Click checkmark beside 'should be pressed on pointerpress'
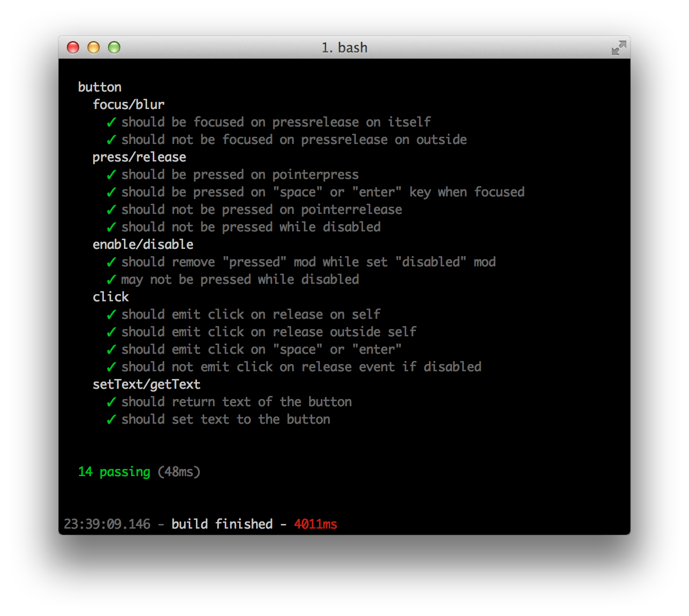The width and height of the screenshot is (689, 616). (111, 175)
